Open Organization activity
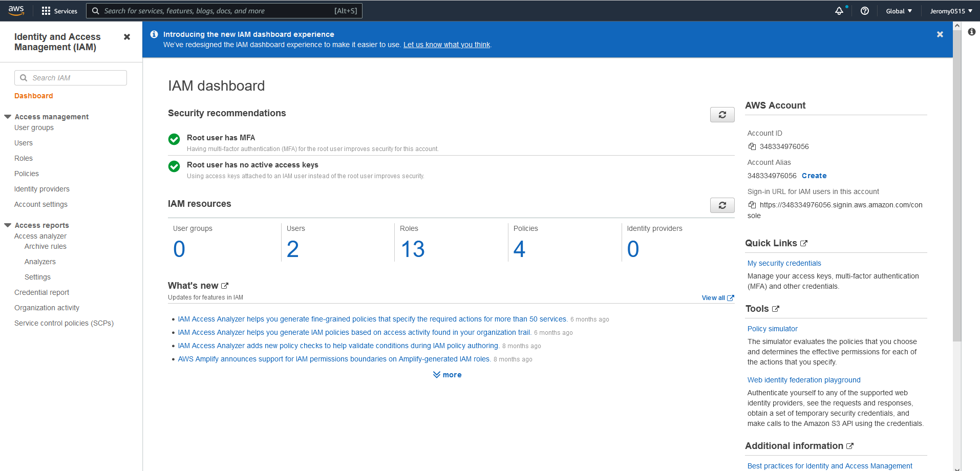 click(x=47, y=308)
